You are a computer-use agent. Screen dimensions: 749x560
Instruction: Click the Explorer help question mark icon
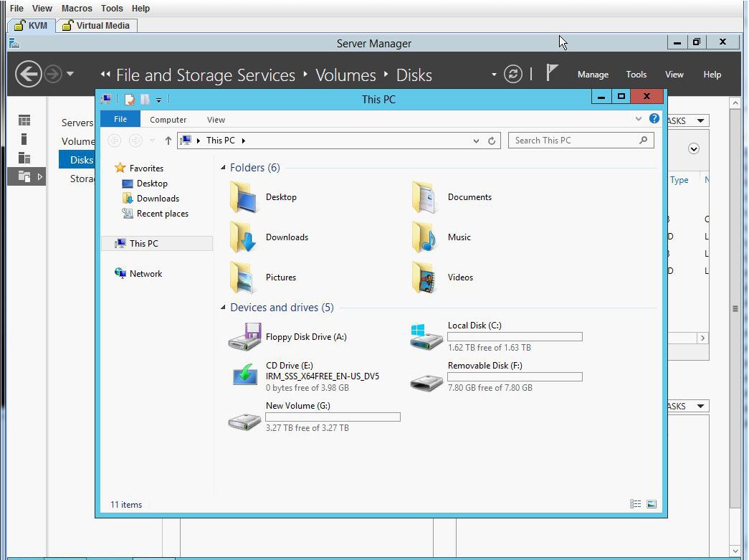(654, 118)
